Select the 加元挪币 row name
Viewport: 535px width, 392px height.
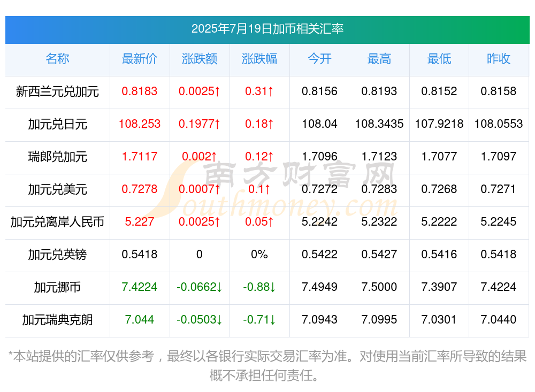[x=57, y=287]
